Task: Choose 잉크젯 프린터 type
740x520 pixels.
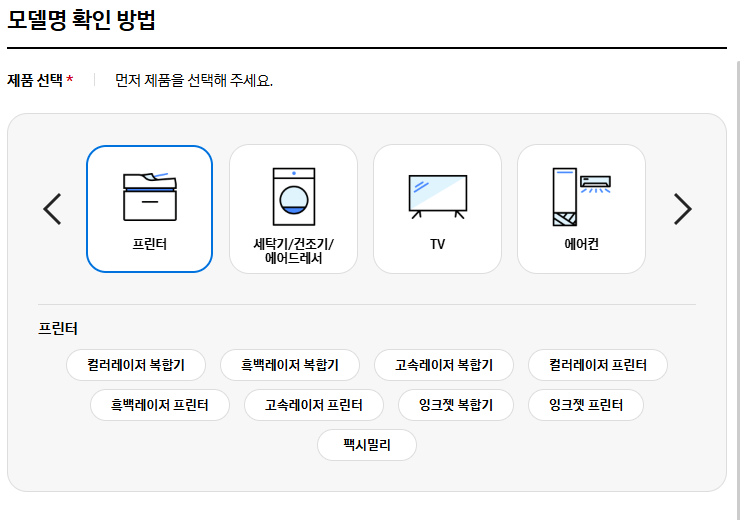Action: (x=586, y=405)
